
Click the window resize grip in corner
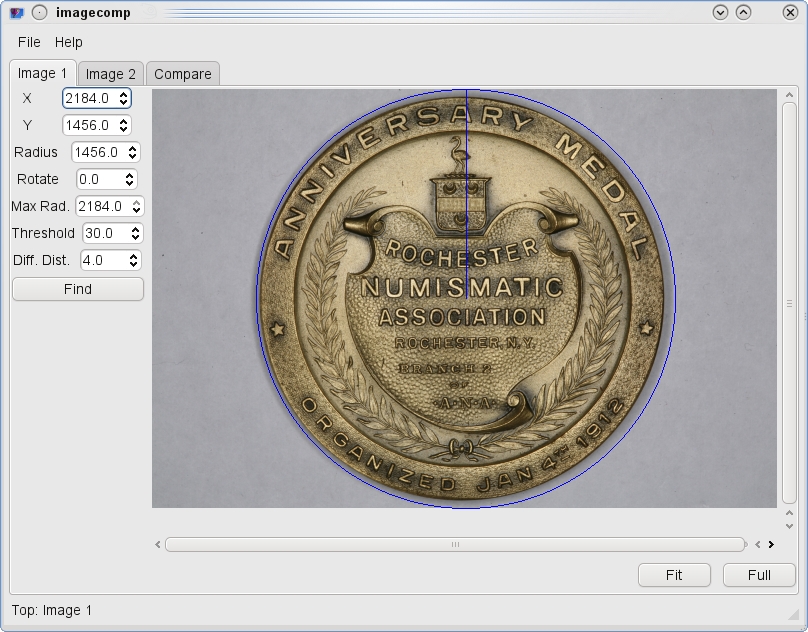coord(793,613)
